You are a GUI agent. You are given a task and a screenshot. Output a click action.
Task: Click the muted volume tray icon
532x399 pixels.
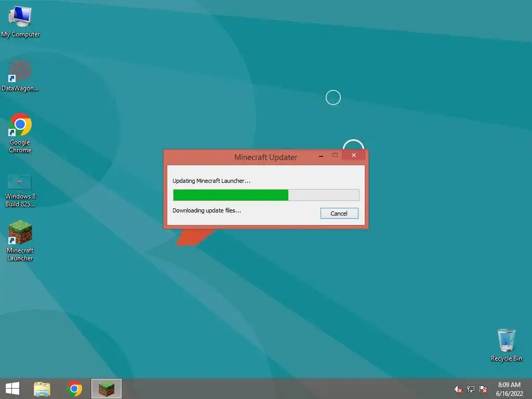pyautogui.click(x=458, y=389)
